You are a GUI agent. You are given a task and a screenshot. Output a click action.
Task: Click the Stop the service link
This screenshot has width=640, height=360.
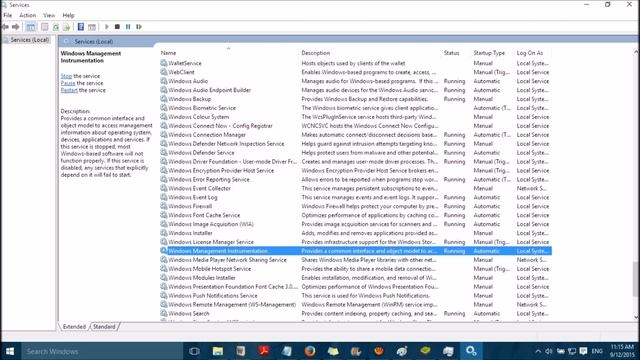pyautogui.click(x=66, y=76)
